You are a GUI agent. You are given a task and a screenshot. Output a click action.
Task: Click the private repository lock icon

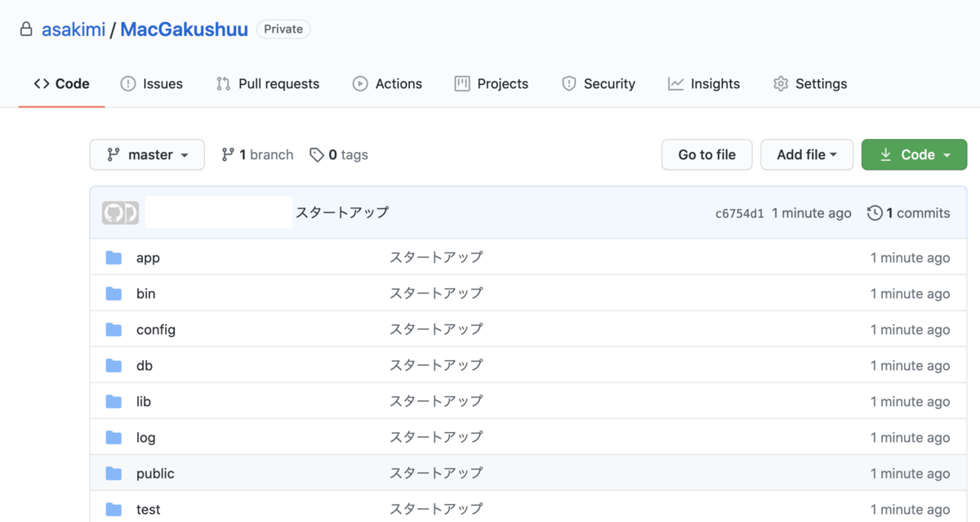pyautogui.click(x=27, y=29)
